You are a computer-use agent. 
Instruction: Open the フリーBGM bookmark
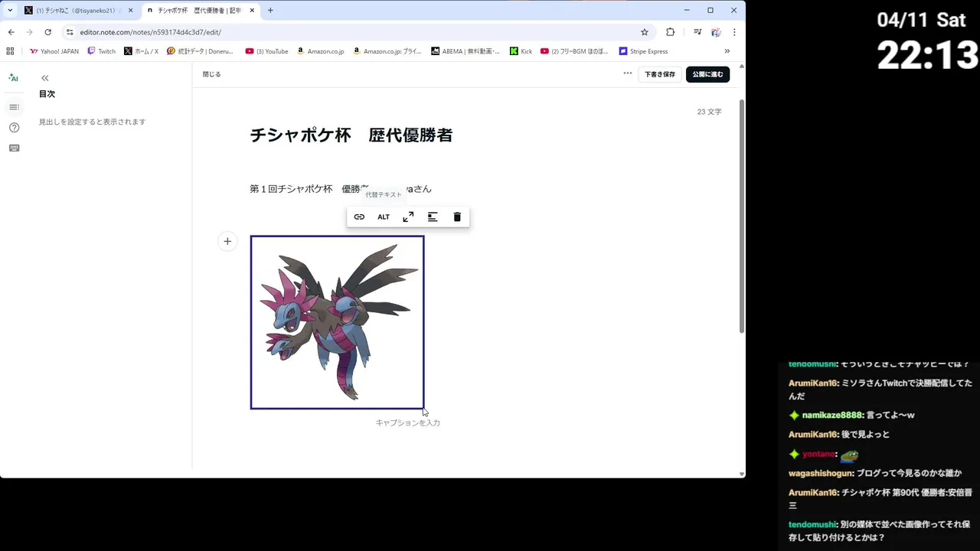574,51
